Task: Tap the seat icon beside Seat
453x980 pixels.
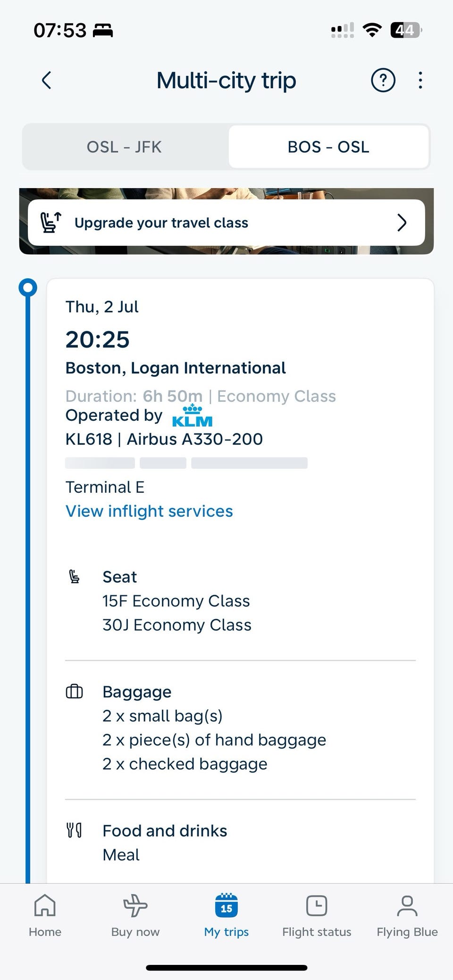Action: tap(74, 576)
